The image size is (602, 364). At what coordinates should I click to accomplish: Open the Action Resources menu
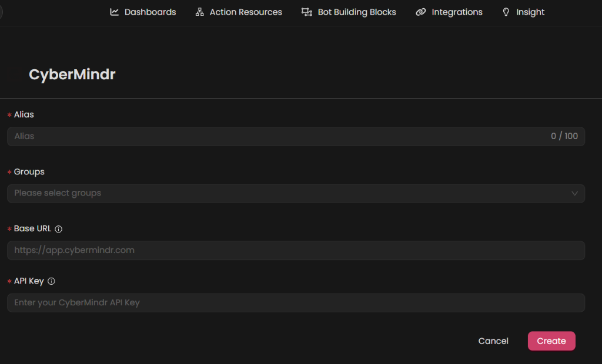click(239, 12)
